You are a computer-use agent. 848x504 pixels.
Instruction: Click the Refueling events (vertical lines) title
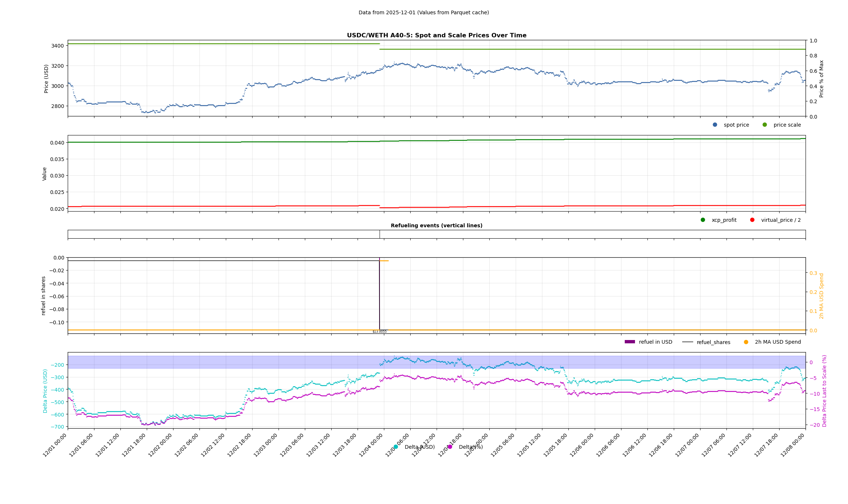pos(436,225)
